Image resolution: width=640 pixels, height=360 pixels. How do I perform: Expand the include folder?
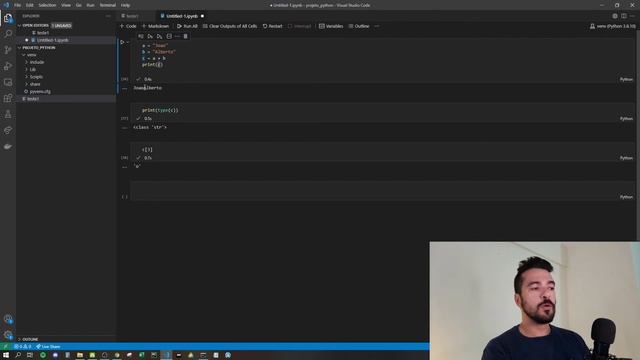pyautogui.click(x=37, y=62)
